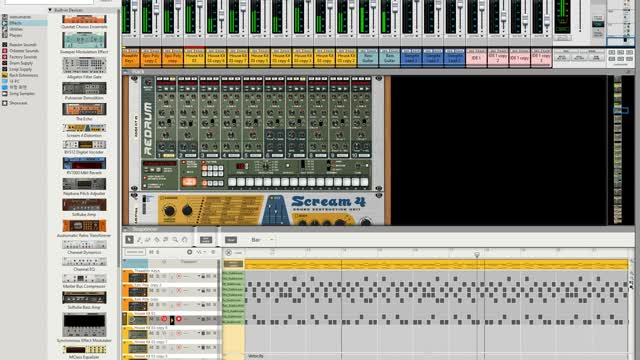Choose the Synchronous Effect Modulator device
Viewport: 640px width, 360px height.
click(x=84, y=325)
